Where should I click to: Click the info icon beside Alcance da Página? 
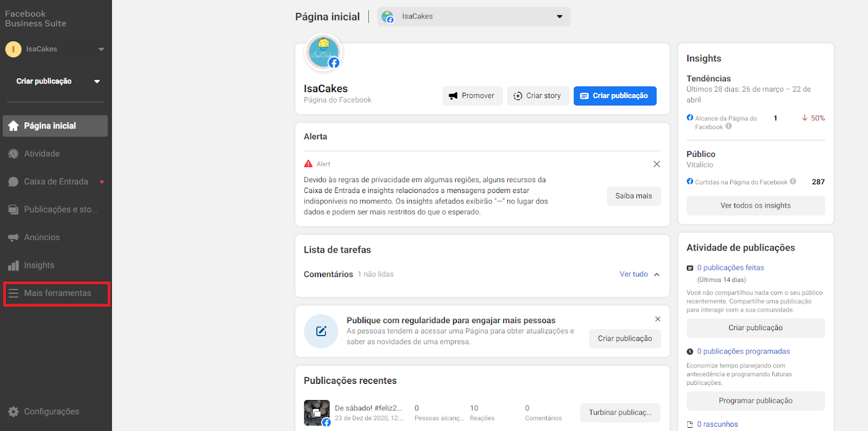pyautogui.click(x=729, y=126)
